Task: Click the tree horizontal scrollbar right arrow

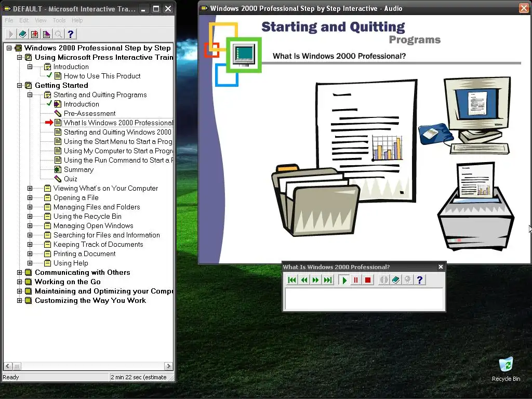Action: (x=168, y=366)
